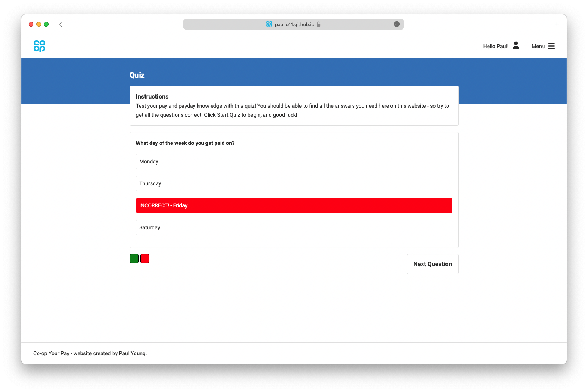Select the Thursday answer option
This screenshot has width=588, height=392.
pos(294,183)
